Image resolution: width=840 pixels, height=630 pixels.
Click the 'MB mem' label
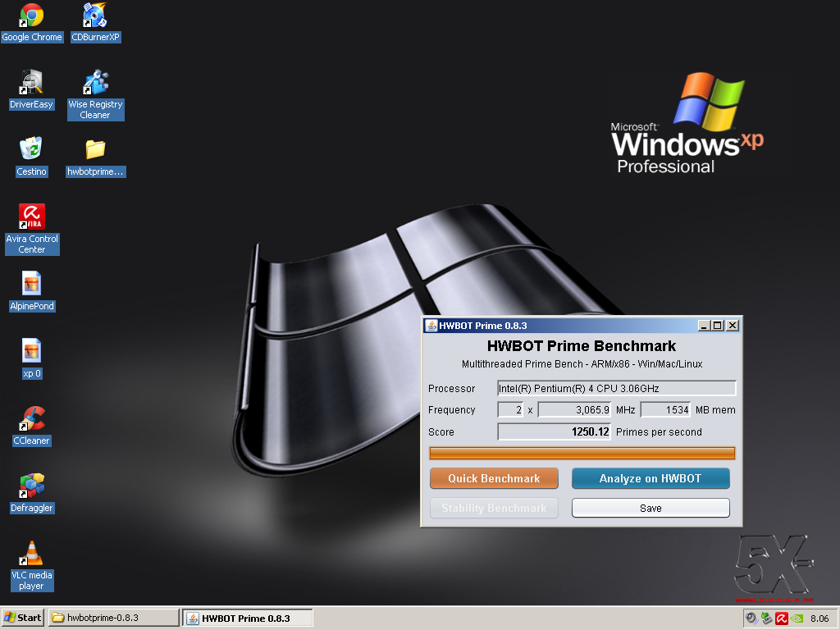715,410
